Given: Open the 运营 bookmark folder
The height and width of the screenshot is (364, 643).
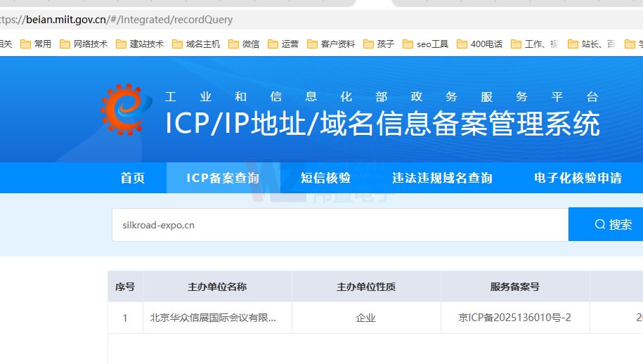Looking at the screenshot, I should click(283, 44).
